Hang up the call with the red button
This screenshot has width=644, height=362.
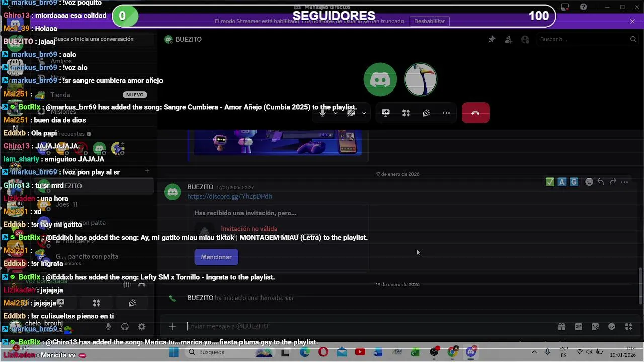(x=475, y=113)
